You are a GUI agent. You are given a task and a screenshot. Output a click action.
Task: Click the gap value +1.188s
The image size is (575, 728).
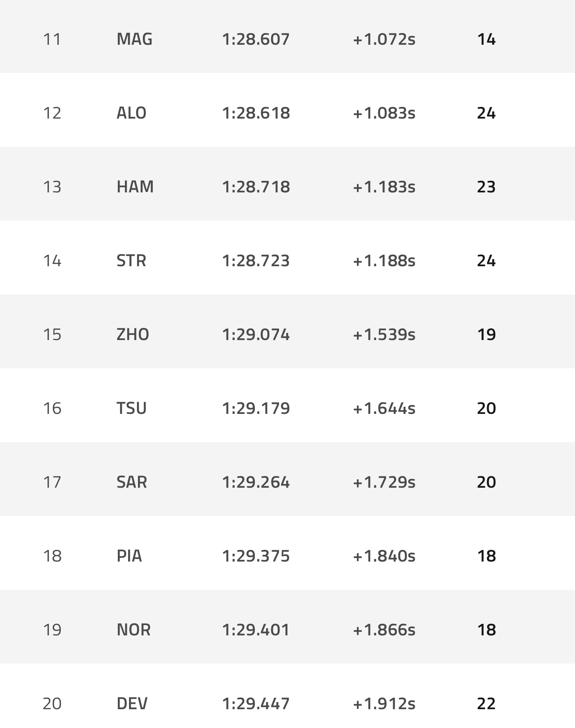click(384, 261)
